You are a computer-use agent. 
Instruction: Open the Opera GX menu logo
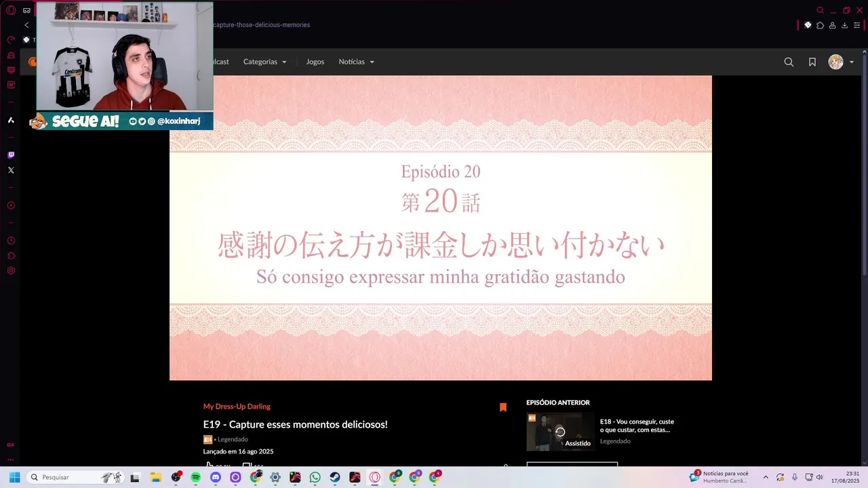(11, 10)
